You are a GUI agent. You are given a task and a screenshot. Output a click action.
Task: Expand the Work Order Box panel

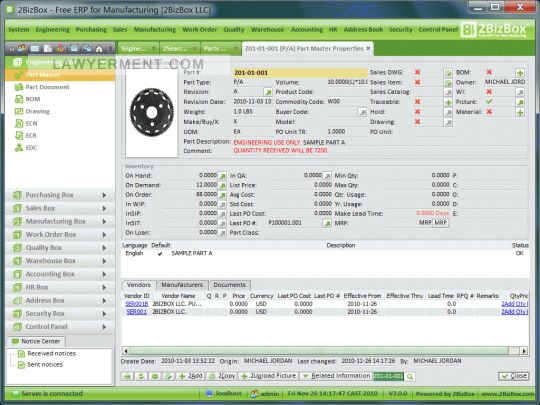click(x=60, y=235)
